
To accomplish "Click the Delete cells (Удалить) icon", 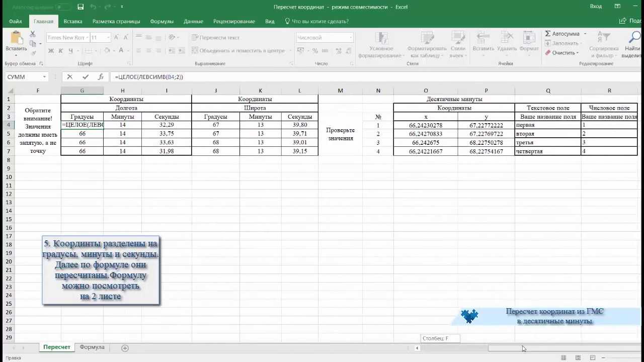I will pyautogui.click(x=507, y=38).
